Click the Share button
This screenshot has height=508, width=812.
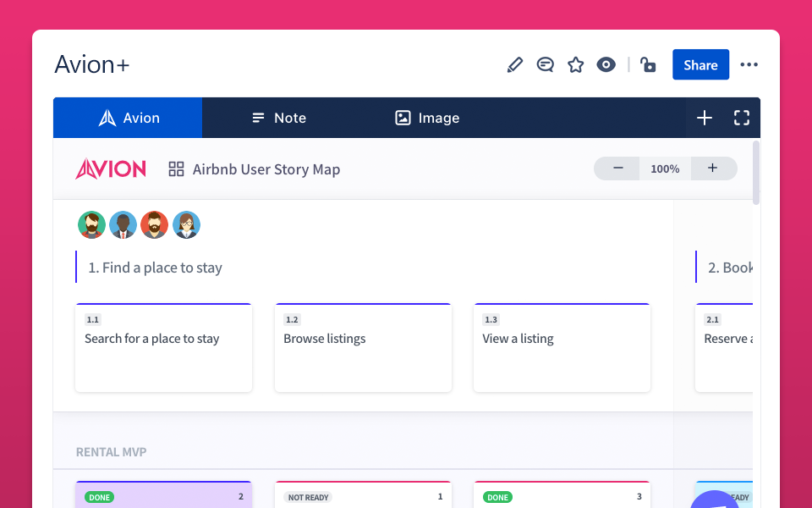pyautogui.click(x=700, y=65)
